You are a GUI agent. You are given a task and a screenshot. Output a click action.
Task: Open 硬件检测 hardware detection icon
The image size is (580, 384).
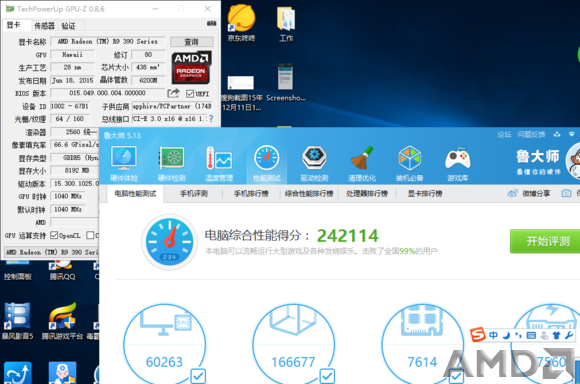point(171,163)
